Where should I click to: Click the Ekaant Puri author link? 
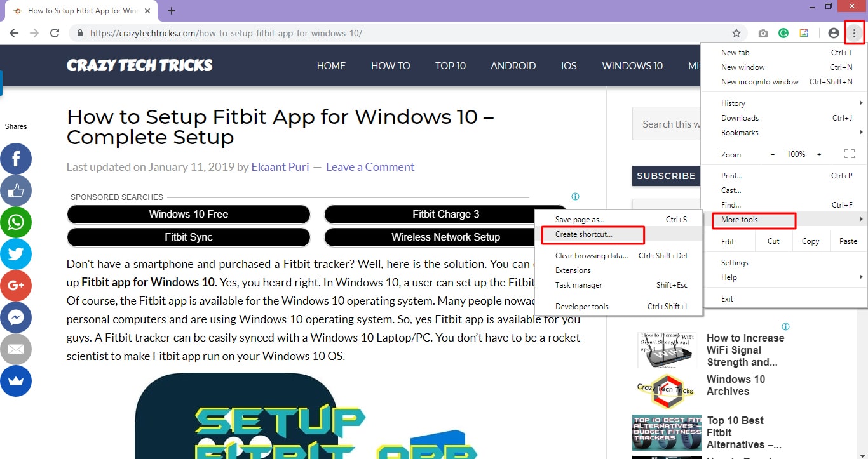pyautogui.click(x=280, y=167)
